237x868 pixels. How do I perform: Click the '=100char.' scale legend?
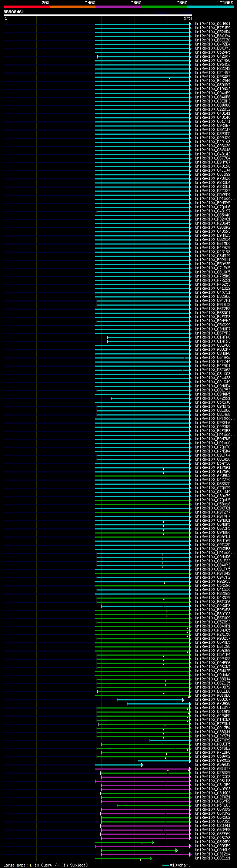(177, 865)
